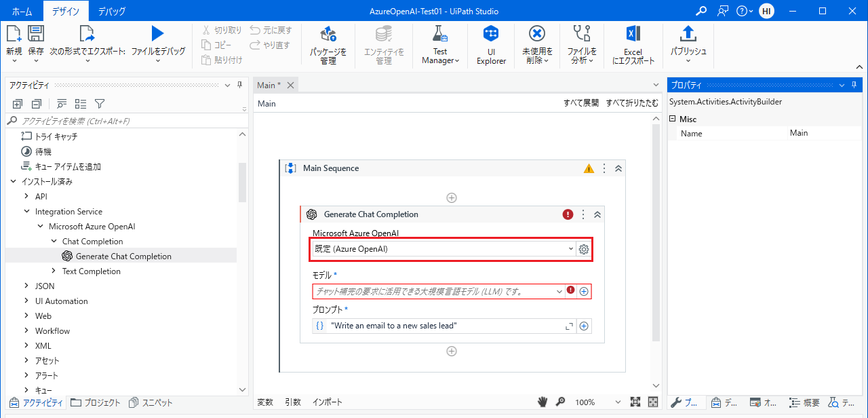Viewport: 868px width, 418px height.
Task: Collapse Misc property category
Action: coord(673,119)
